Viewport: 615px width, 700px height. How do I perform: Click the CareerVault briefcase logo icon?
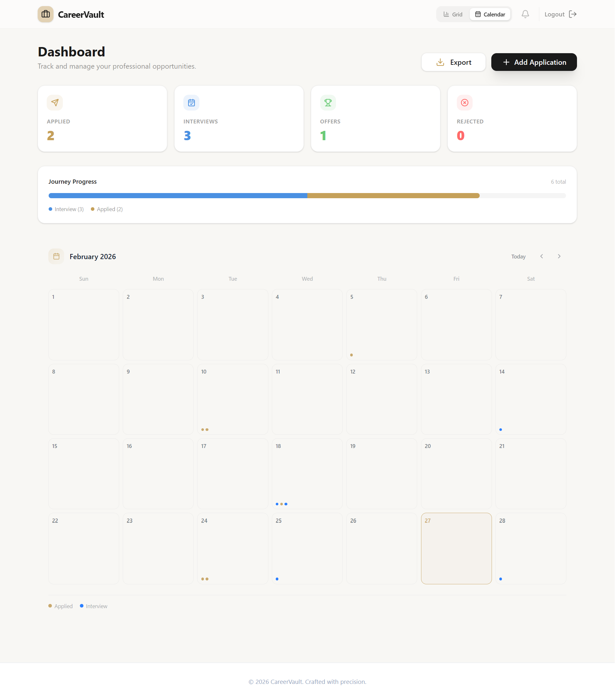tap(45, 14)
